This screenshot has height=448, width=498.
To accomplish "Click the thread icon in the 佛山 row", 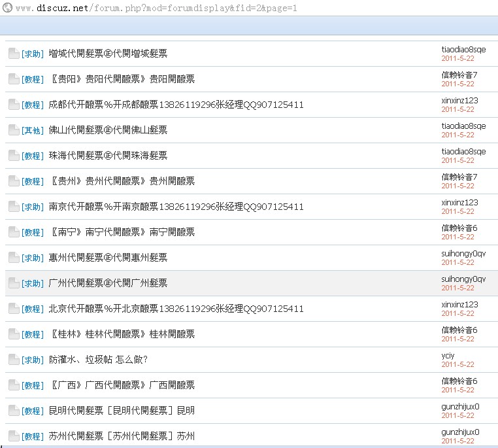I will pyautogui.click(x=14, y=130).
